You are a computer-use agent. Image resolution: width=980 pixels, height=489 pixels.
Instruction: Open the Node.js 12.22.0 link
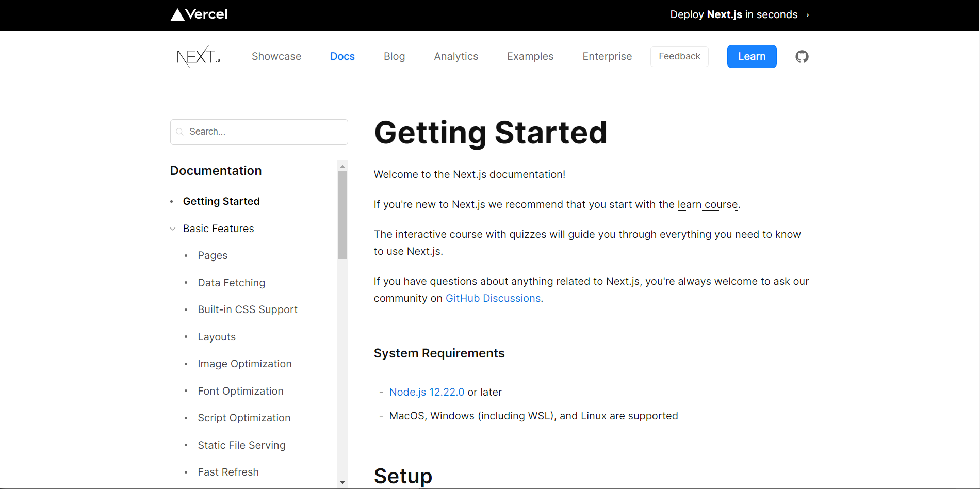(x=427, y=392)
